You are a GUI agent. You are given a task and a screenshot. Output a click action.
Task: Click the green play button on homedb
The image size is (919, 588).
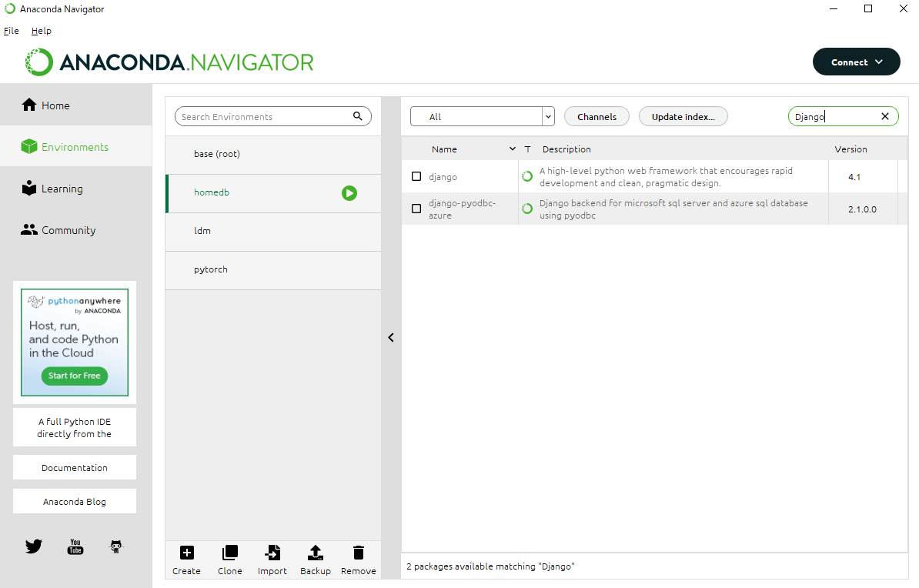tap(349, 193)
